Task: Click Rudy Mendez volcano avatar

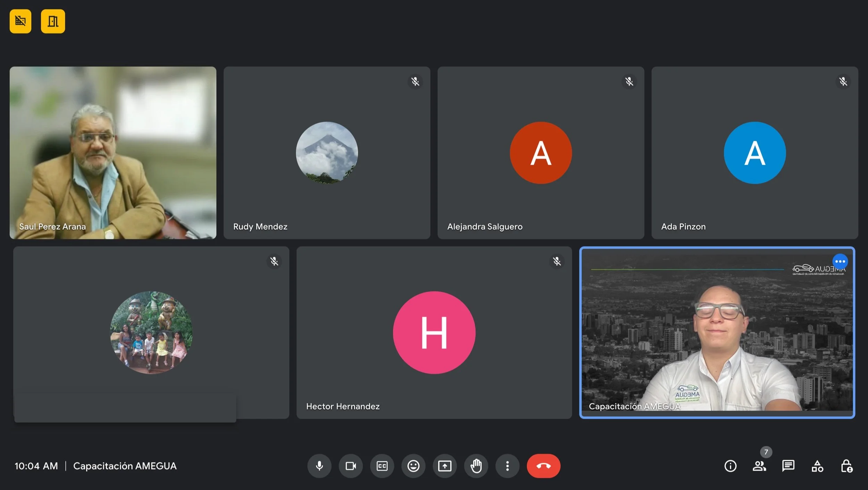Action: coord(327,153)
